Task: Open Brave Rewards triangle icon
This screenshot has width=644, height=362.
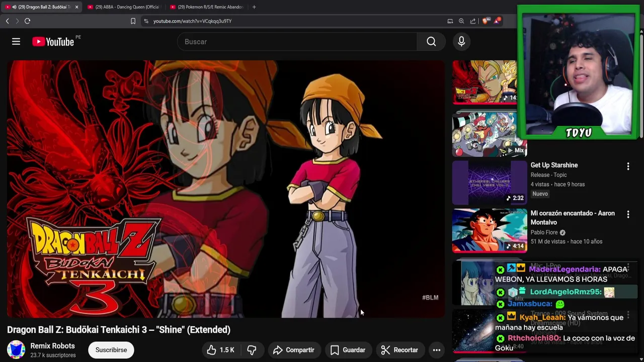Action: (x=497, y=21)
